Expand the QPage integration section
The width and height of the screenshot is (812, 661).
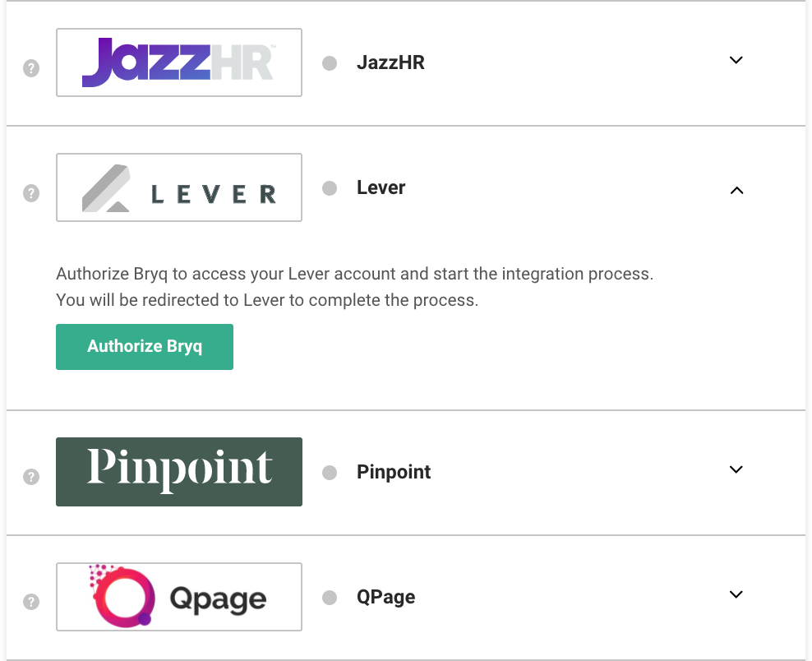coord(736,594)
